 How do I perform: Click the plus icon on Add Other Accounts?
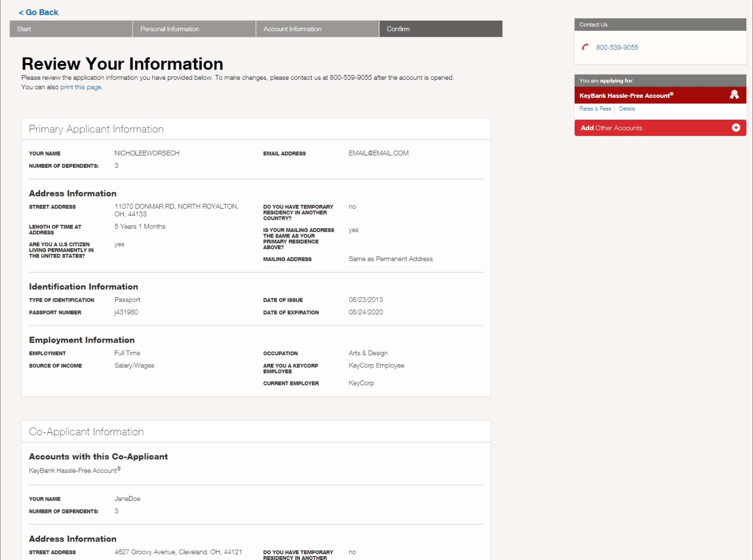tap(736, 128)
